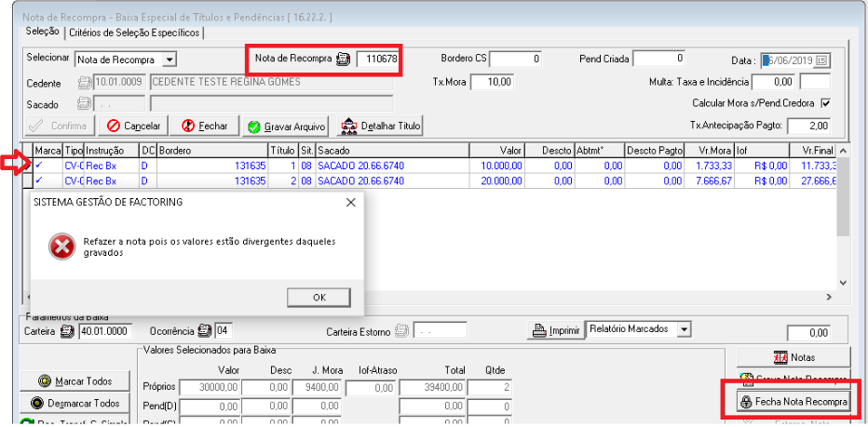Click the Imprimir printer button
Image resolution: width=868 pixels, height=427 pixels.
pos(555,330)
